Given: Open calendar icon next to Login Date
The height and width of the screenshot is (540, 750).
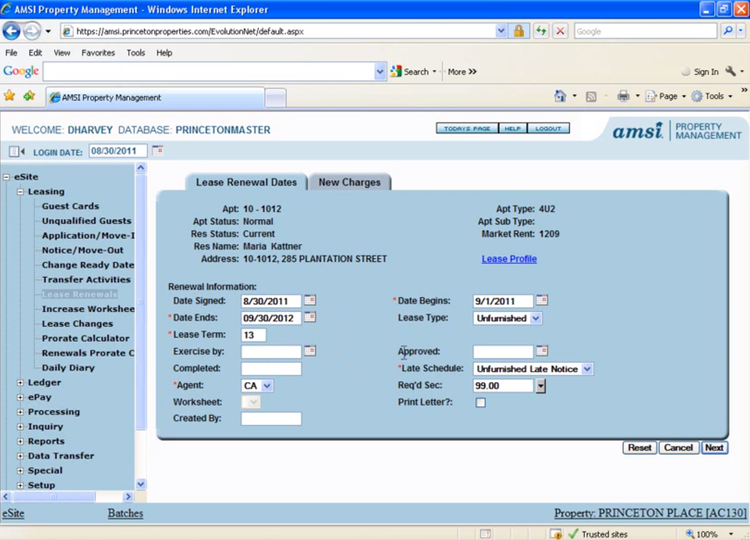Looking at the screenshot, I should point(158,151).
